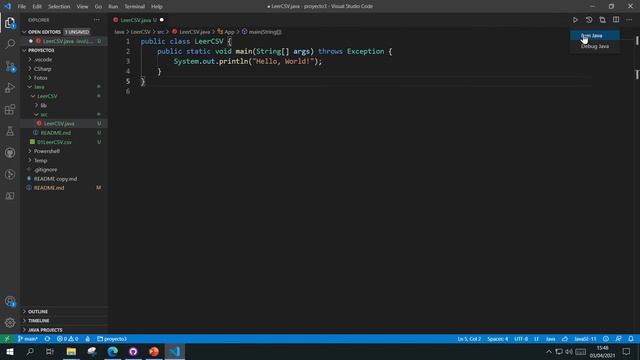
Task: Expand the Fotos folder
Action: [40, 78]
